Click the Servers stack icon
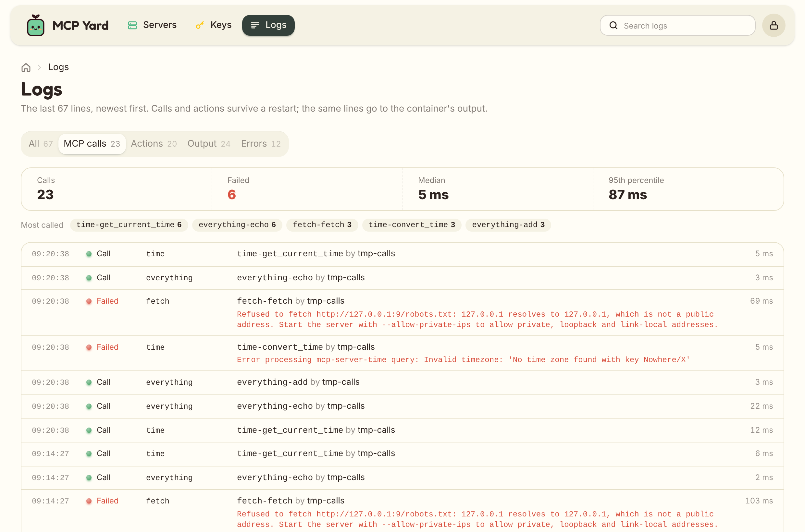The width and height of the screenshot is (805, 532). pos(132,25)
